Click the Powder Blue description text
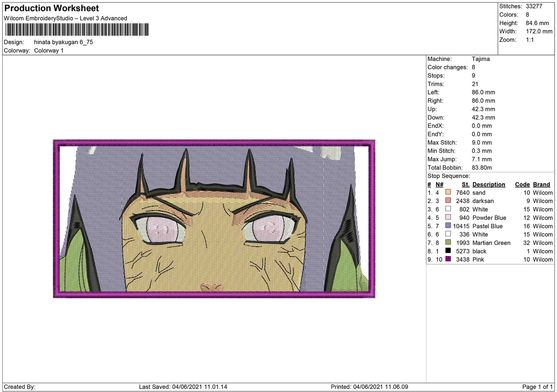This screenshot has width=557, height=392. pos(489,218)
